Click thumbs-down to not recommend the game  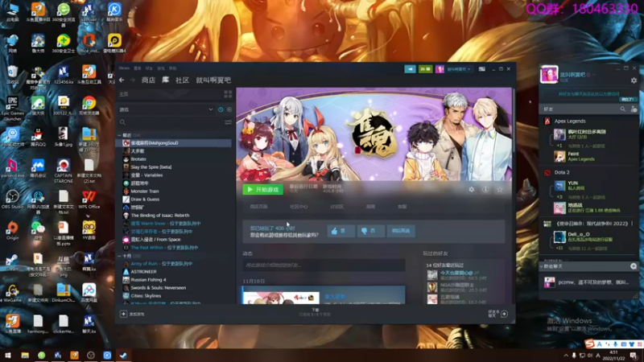(370, 231)
